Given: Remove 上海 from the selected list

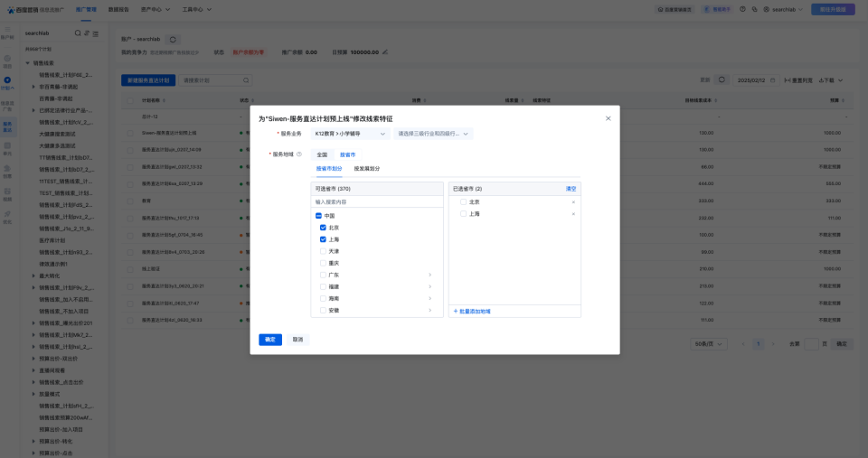Looking at the screenshot, I should tap(573, 214).
